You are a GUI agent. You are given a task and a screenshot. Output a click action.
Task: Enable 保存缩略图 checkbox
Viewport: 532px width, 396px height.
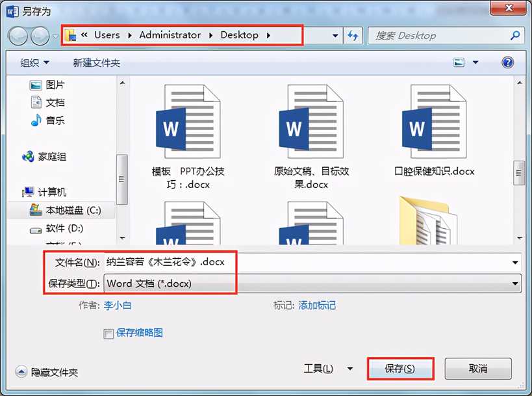point(109,333)
